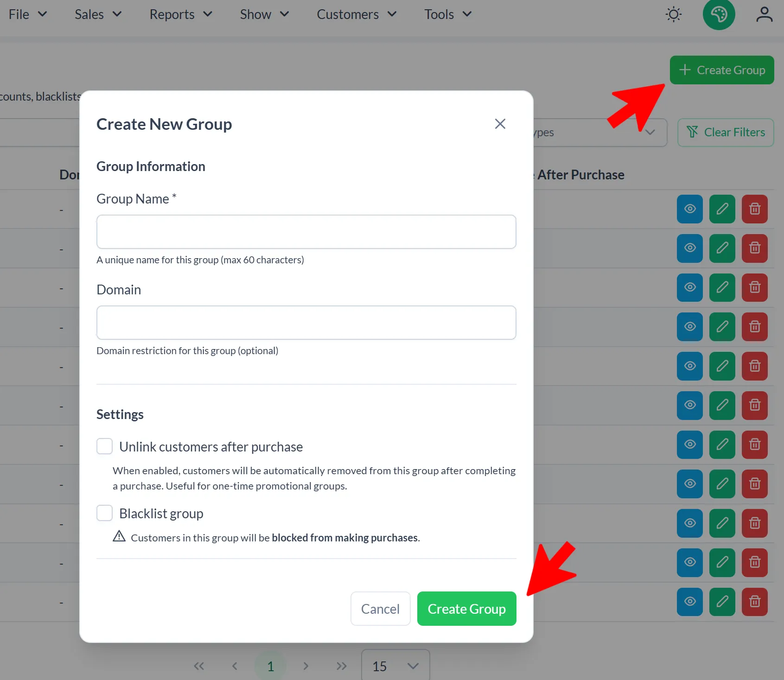Go to the first page double-arrow
This screenshot has height=680, width=784.
point(199,666)
